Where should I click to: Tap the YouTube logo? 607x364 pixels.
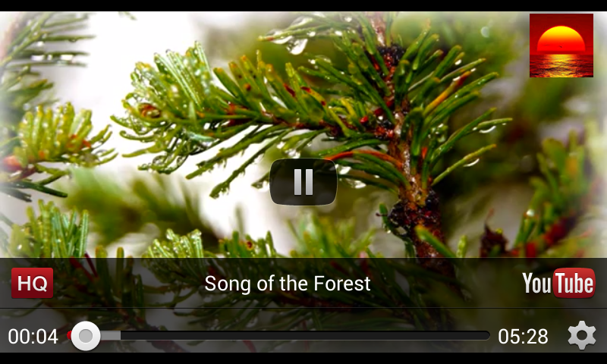coord(558,283)
